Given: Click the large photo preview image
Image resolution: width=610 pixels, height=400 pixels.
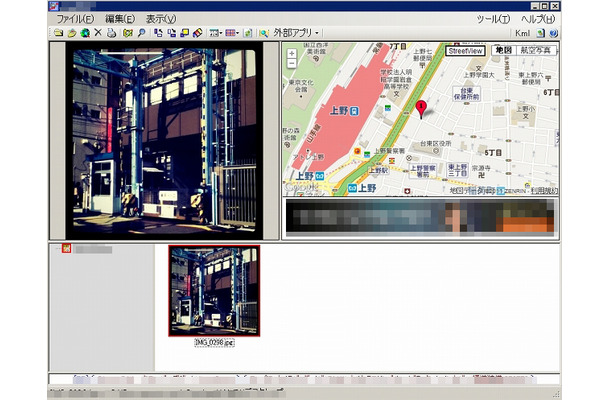Looking at the screenshot, I should click(164, 140).
